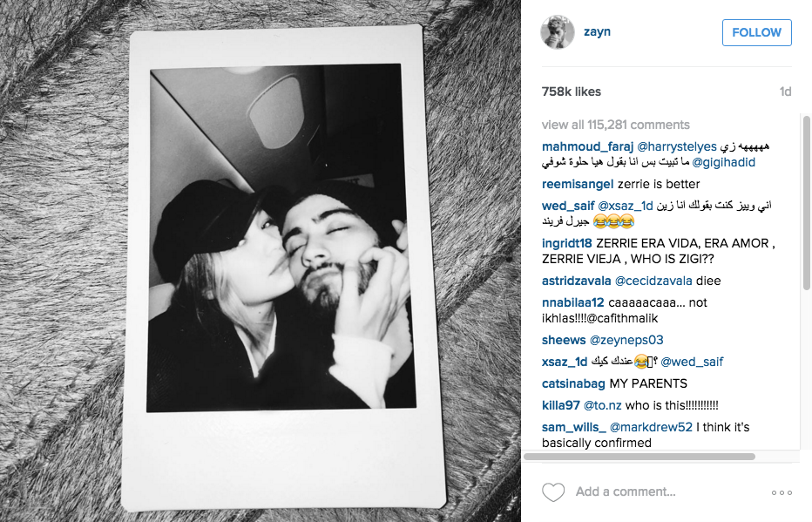The height and width of the screenshot is (522, 812).
Task: Click the FOLLOW button
Action: click(756, 32)
